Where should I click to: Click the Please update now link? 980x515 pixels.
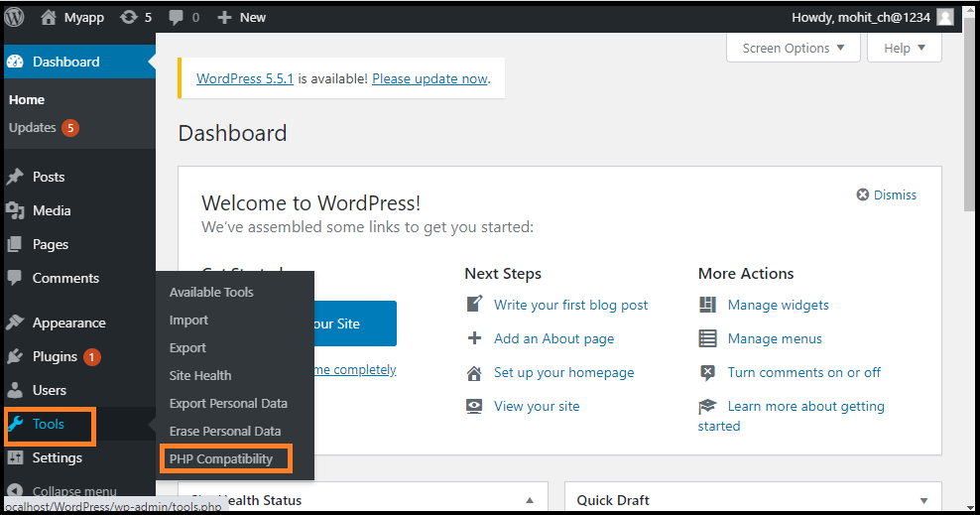[430, 78]
